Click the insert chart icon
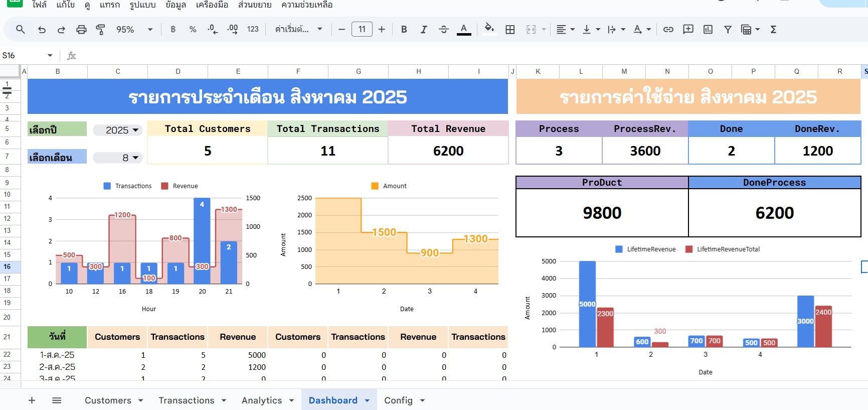This screenshot has width=868, height=410. (708, 30)
